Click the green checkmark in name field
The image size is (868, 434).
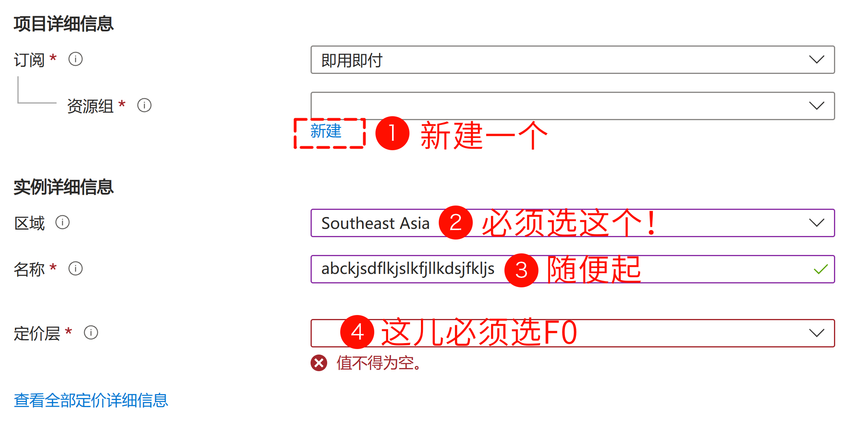[x=821, y=270]
